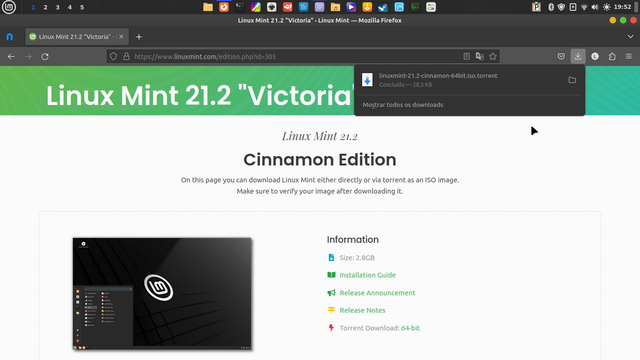Click the translate page icon

click(x=480, y=56)
